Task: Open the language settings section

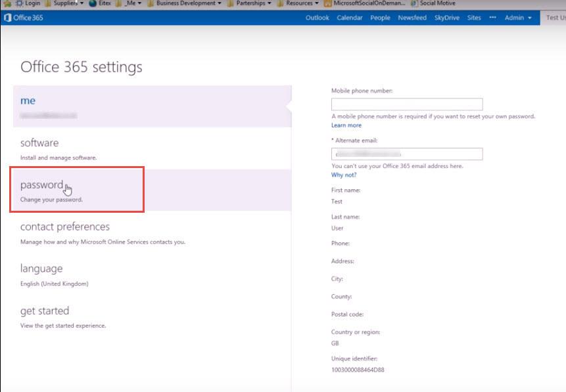Action: 152,274
